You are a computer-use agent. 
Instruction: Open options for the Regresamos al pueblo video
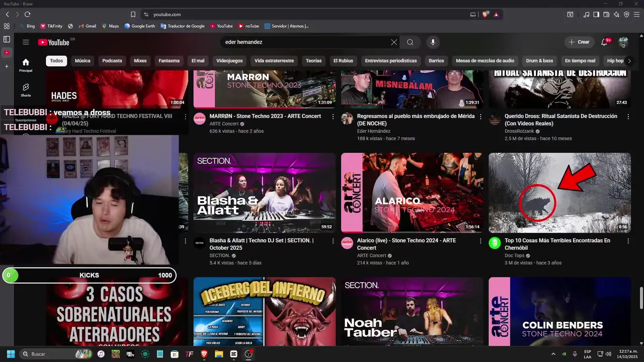click(480, 117)
